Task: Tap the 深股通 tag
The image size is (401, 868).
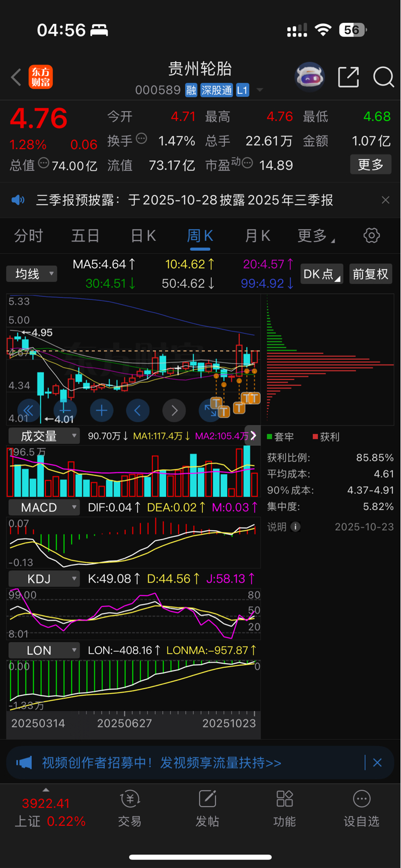Action: coord(217,90)
